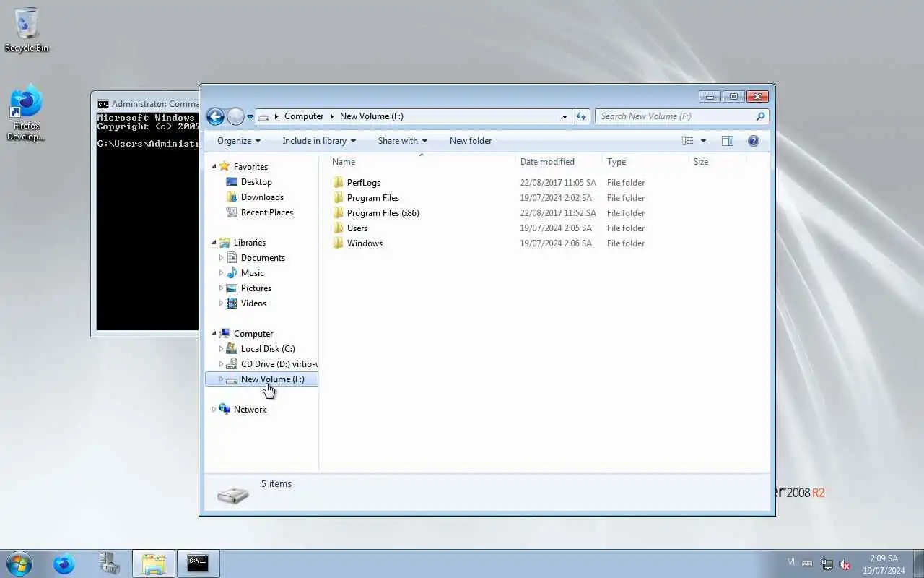
Task: Open Explorer help question mark icon
Action: coord(754,141)
